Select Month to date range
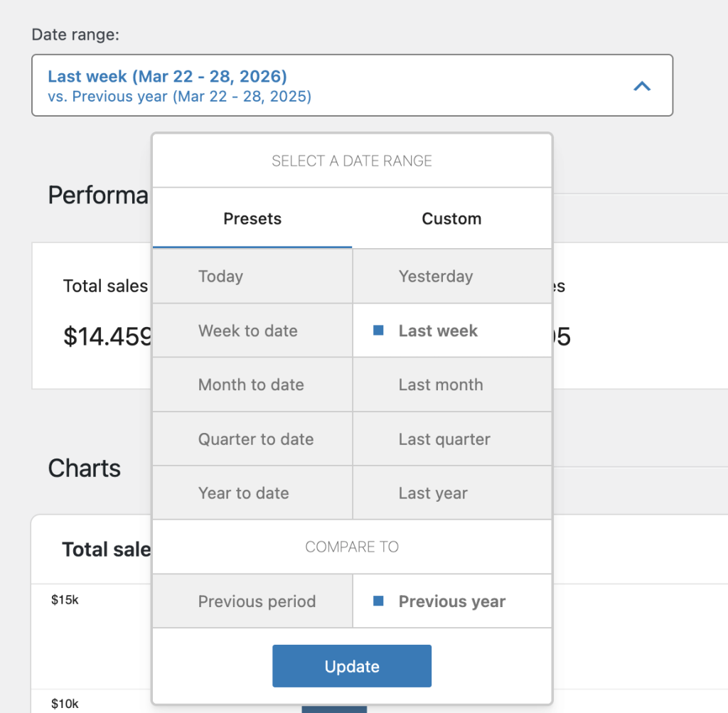This screenshot has height=713, width=728. (x=252, y=385)
